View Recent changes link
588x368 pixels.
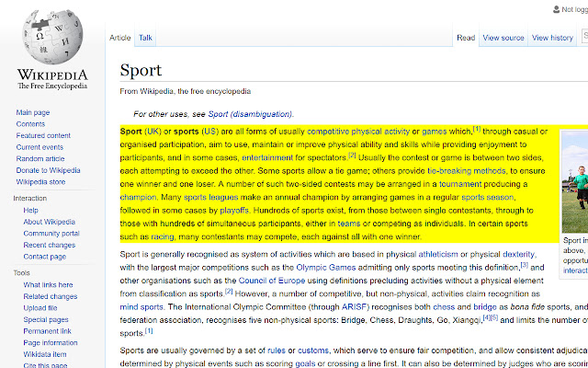[49, 246]
